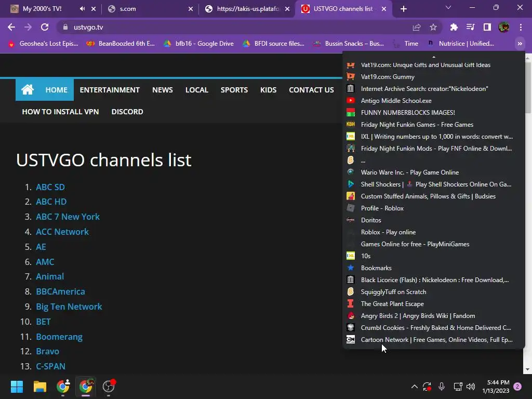The height and width of the screenshot is (399, 532).
Task: Collapse the bookmarks overflow chevron
Action: click(520, 44)
